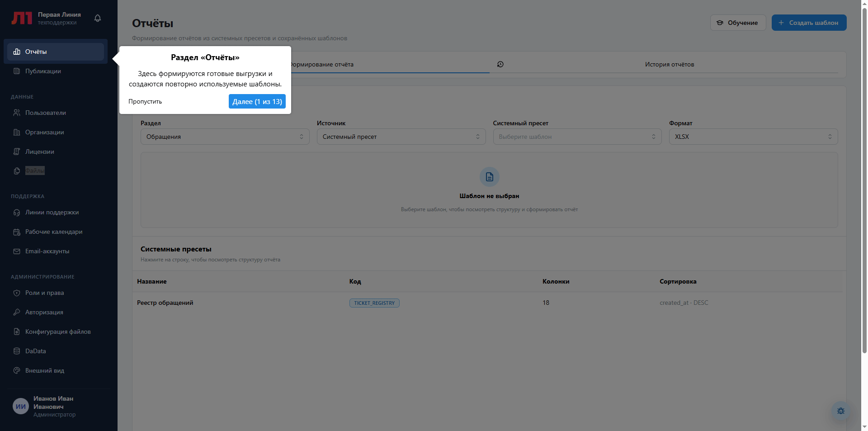Click Пропустить in the tour popup
868x431 pixels.
(x=145, y=101)
